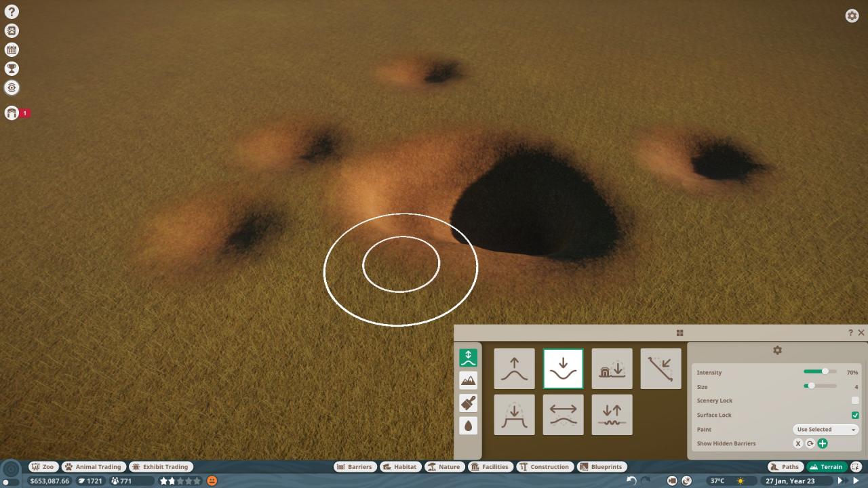Click the undo arrow in bottom bar

631,481
